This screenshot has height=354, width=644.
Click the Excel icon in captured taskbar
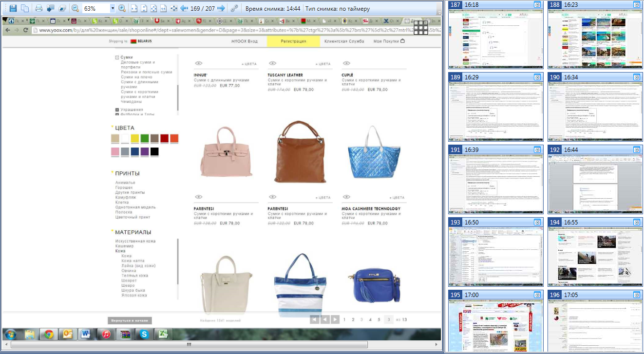[x=163, y=334]
